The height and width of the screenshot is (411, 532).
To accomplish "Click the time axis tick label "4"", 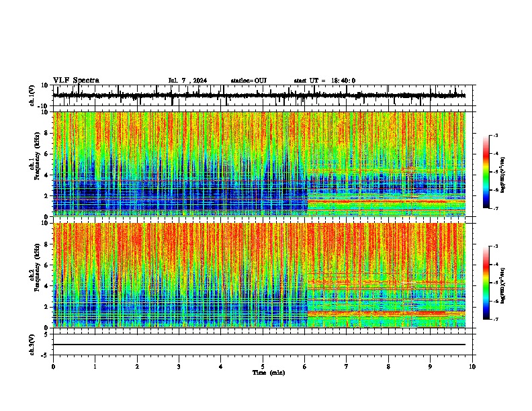I will click(x=221, y=367).
